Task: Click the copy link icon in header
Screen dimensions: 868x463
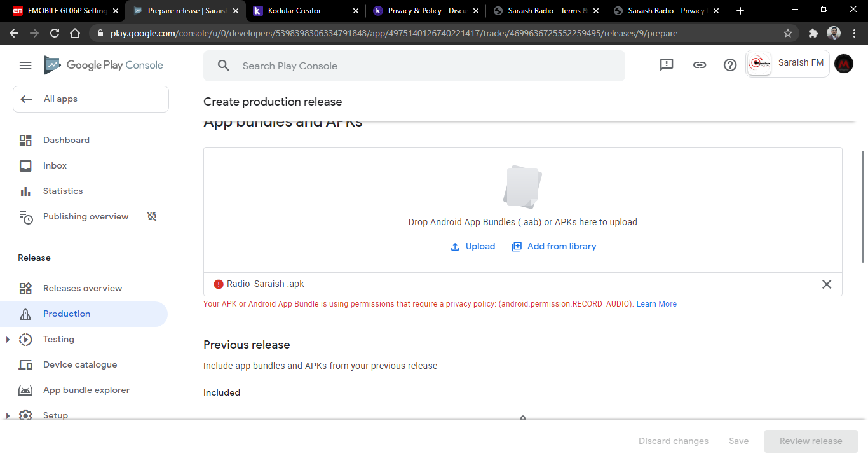Action: pos(700,65)
